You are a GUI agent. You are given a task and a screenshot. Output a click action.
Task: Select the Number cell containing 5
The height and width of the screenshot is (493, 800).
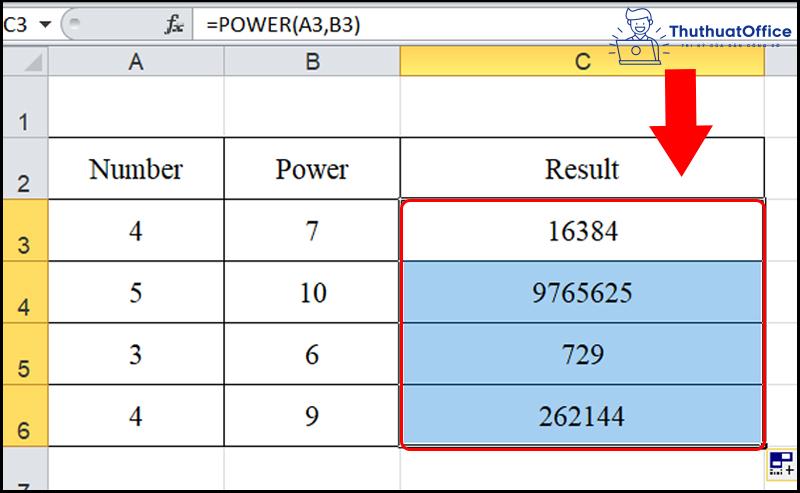click(x=136, y=292)
